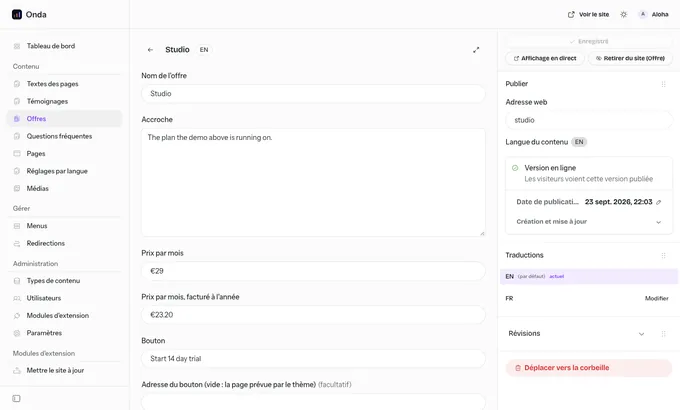Click Déplacer vers la corbeille button

[x=589, y=368]
